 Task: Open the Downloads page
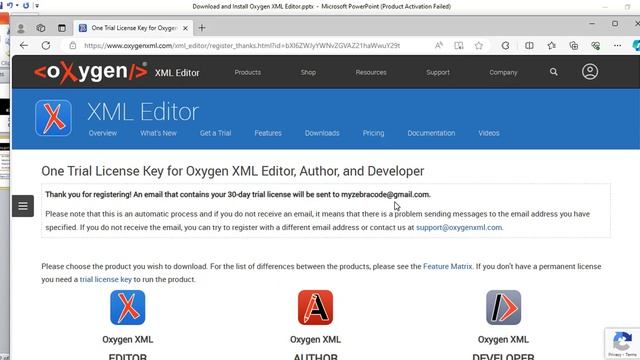click(322, 133)
